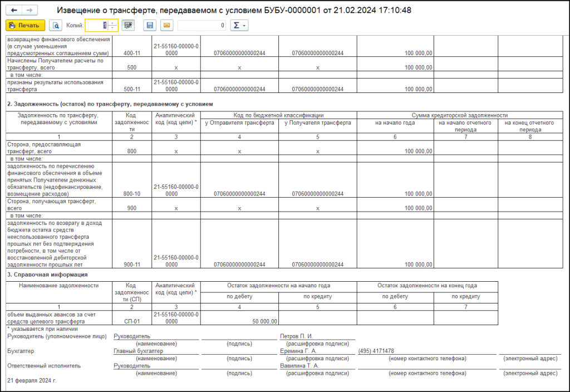Select the cell with code СП-01
The height and width of the screenshot is (392, 570).
coord(131,321)
